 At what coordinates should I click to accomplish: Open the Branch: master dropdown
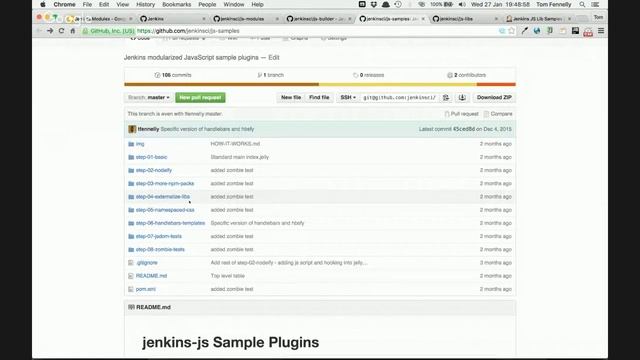149,98
